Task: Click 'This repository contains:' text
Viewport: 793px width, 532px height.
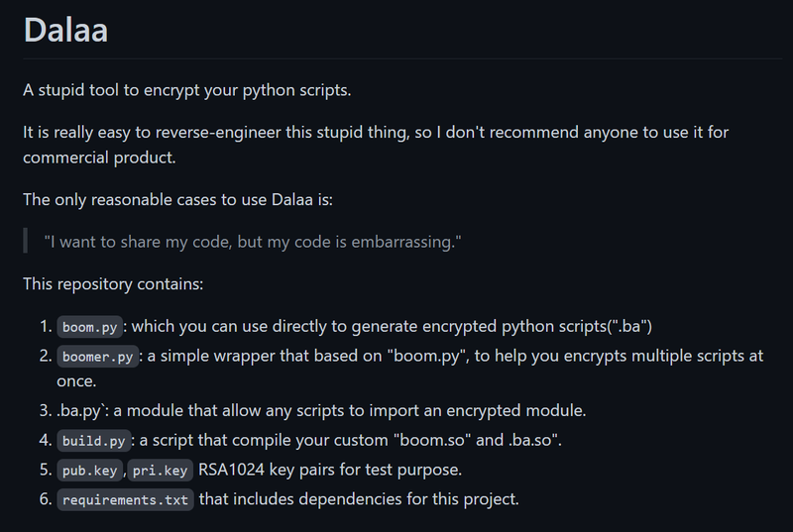Action: [113, 284]
